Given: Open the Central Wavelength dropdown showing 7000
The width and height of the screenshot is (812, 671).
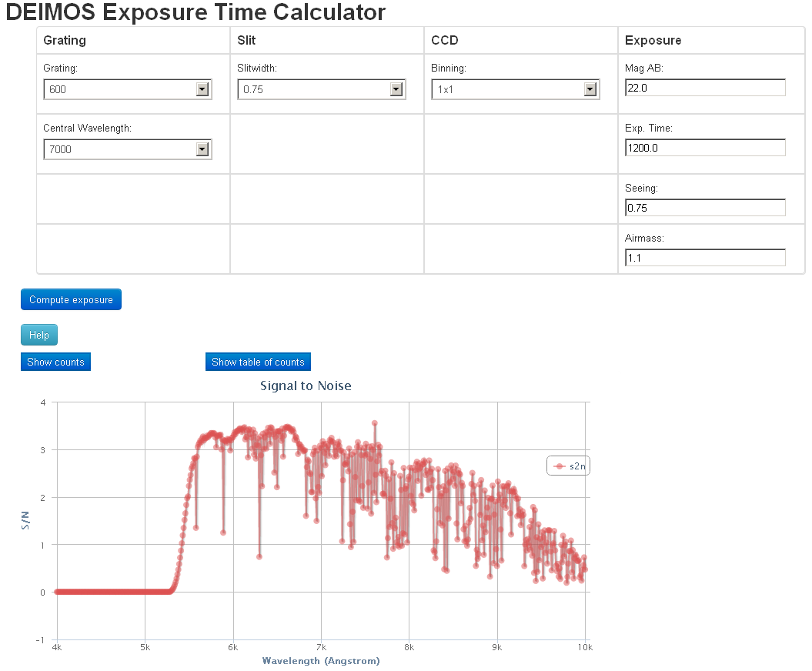Looking at the screenshot, I should click(x=128, y=149).
